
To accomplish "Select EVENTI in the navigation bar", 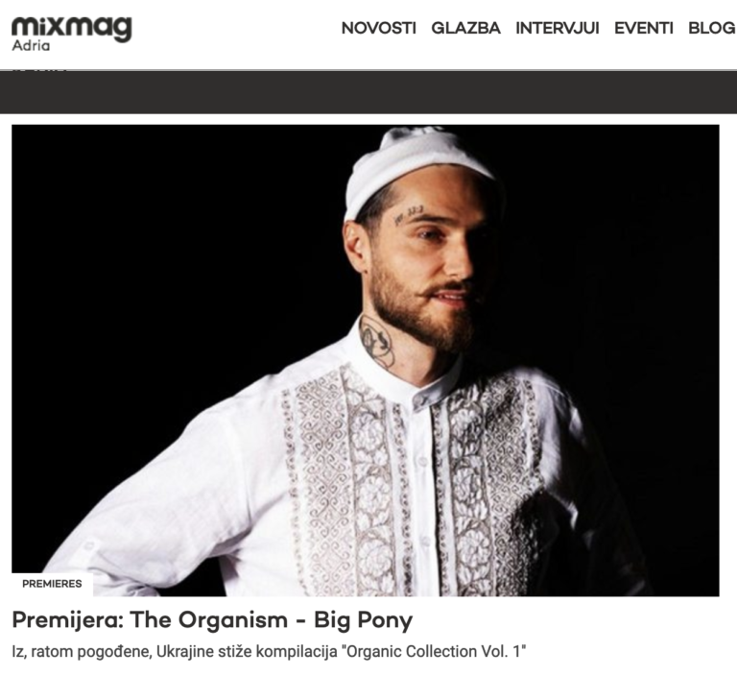I will (x=644, y=28).
